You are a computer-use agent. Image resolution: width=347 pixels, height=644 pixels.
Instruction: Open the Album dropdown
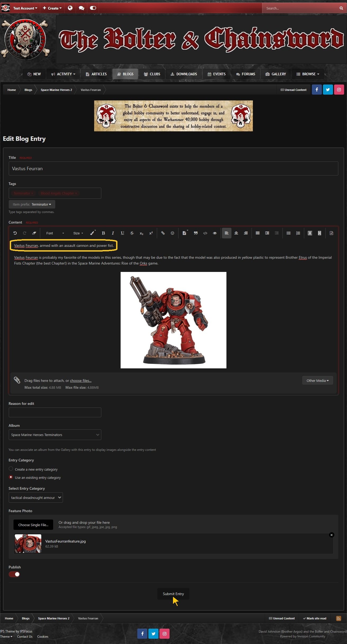(x=55, y=435)
